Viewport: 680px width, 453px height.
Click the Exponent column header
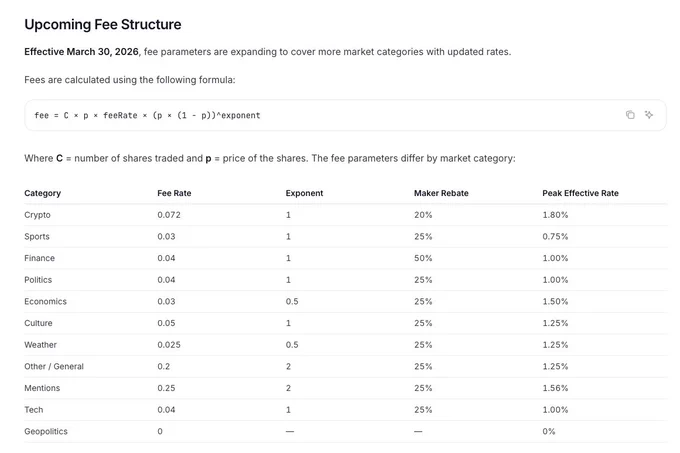pos(304,193)
